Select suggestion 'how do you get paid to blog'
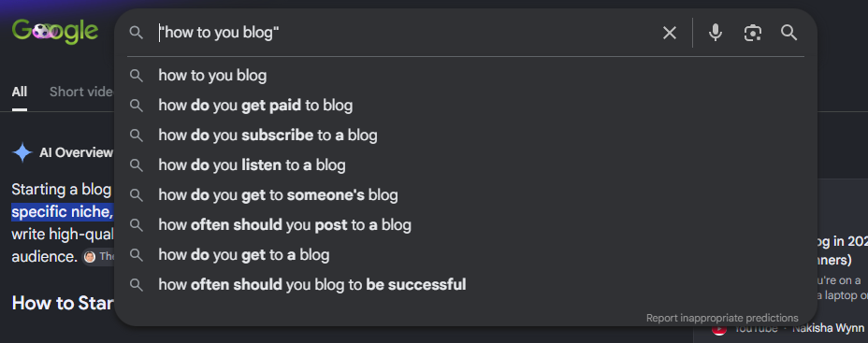Viewport: 868px width, 343px height. pyautogui.click(x=465, y=105)
